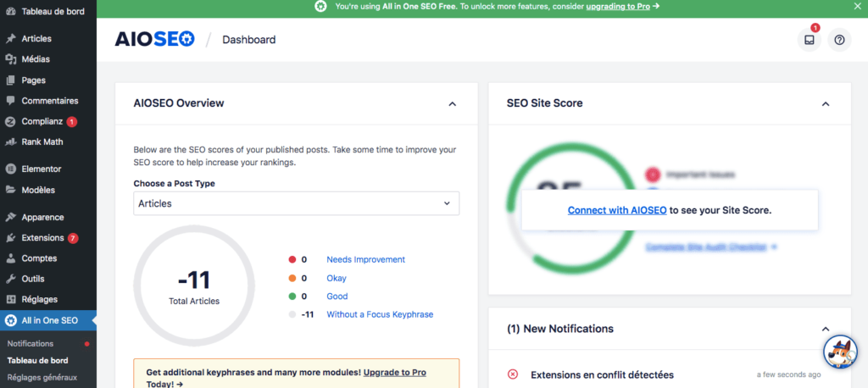Click the orange Okay dot
The width and height of the screenshot is (868, 388).
pos(292,278)
